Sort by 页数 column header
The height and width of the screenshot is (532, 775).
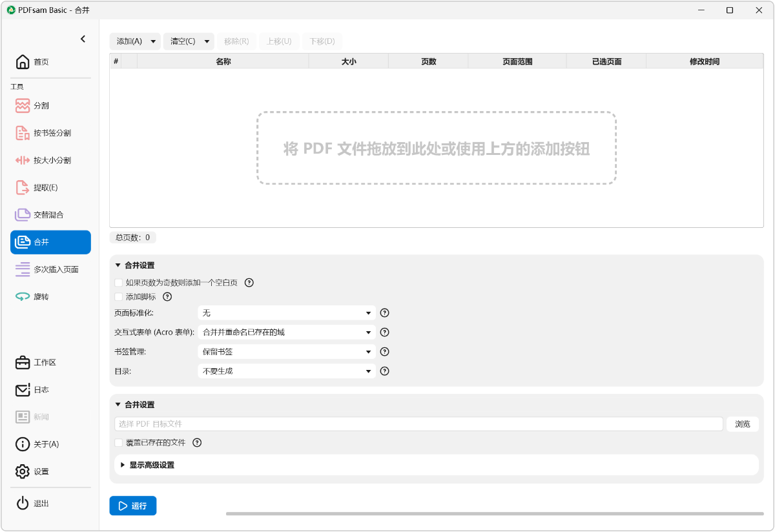pyautogui.click(x=428, y=61)
